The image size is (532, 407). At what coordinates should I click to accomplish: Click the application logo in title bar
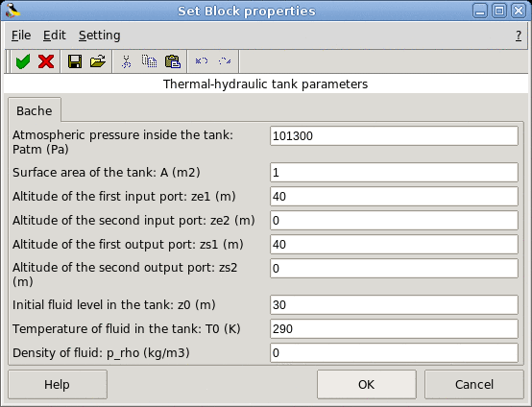[x=12, y=11]
